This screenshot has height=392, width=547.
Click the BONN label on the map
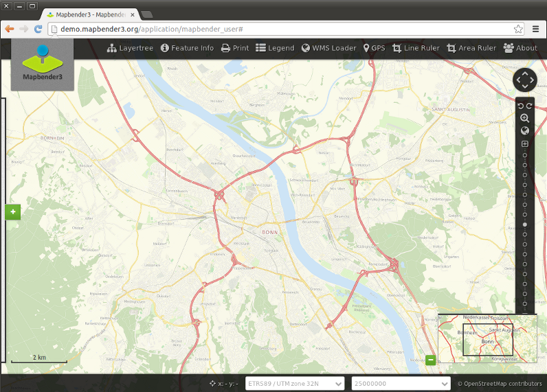point(269,232)
